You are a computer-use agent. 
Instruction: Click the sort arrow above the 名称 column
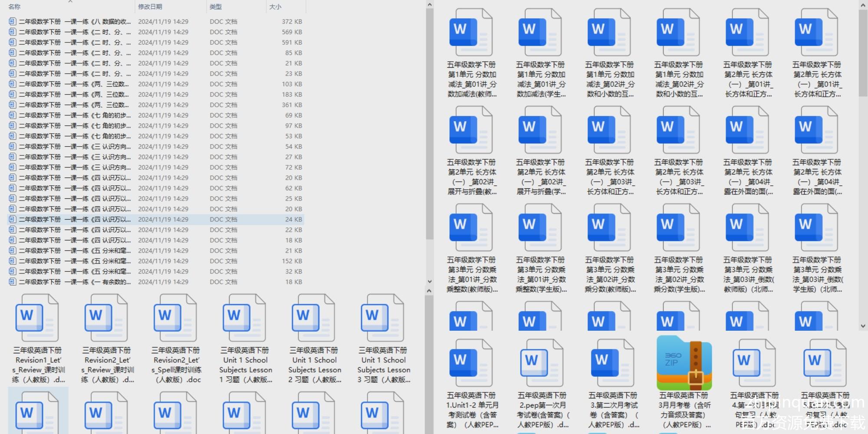[x=70, y=2]
